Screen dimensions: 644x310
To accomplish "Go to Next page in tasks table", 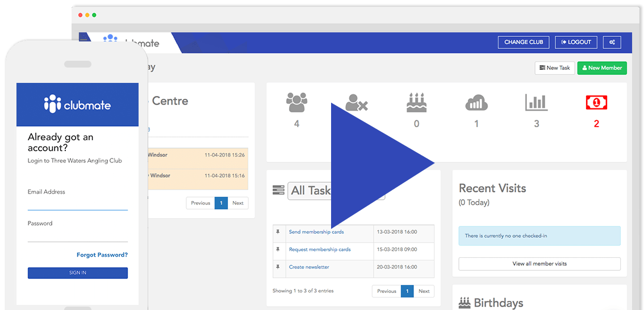I will (x=424, y=291).
